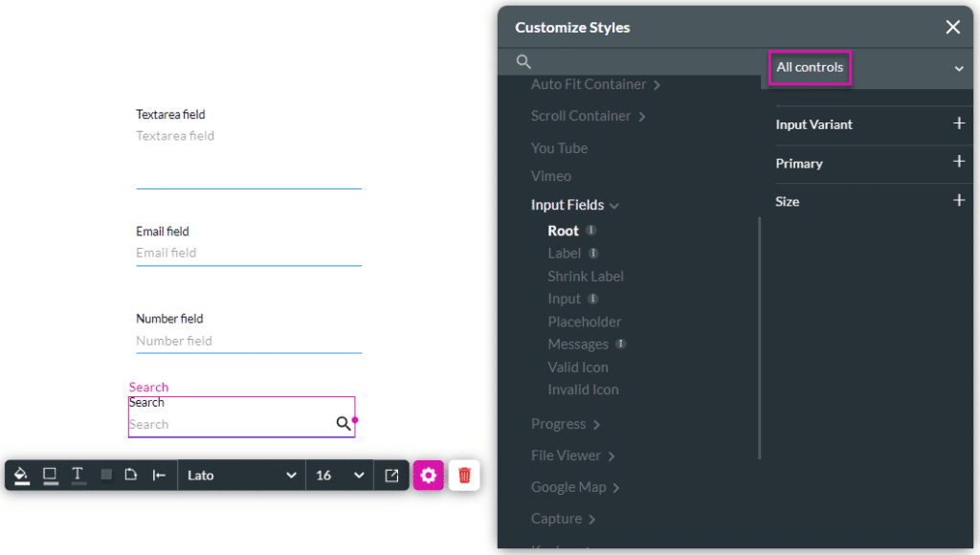Click the align-left arrow icon in toolbar
Image resolution: width=980 pixels, height=555 pixels.
(159, 476)
